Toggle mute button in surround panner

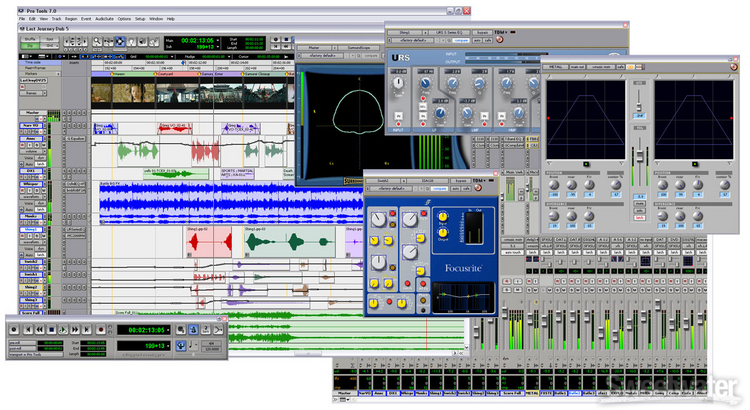tap(640, 203)
